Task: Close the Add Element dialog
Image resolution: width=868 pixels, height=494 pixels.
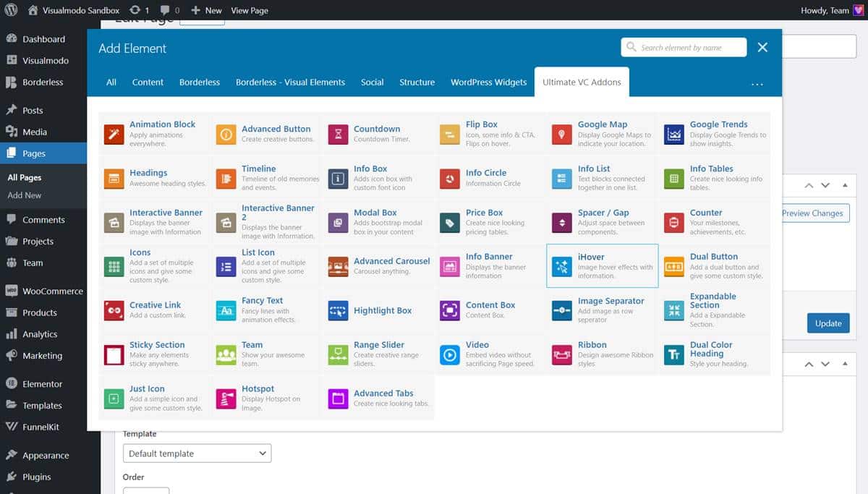Action: click(x=762, y=48)
